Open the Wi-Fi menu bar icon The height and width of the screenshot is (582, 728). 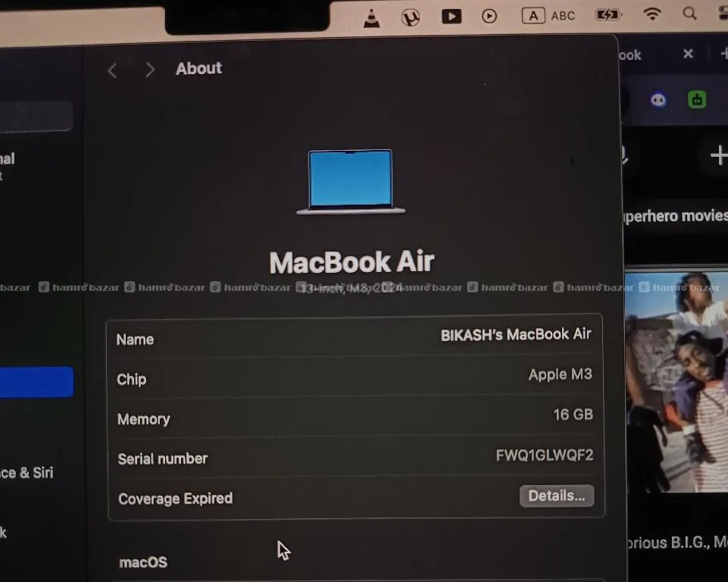click(651, 14)
